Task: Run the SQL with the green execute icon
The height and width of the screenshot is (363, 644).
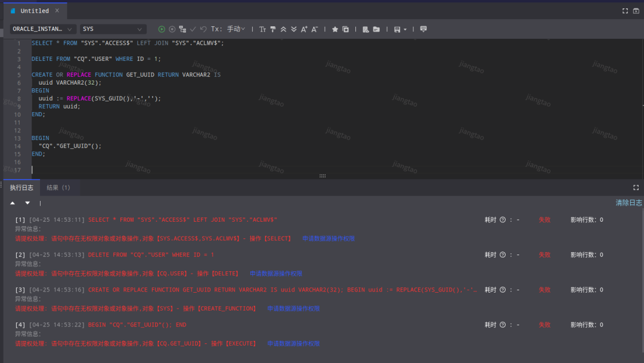Action: (x=162, y=29)
